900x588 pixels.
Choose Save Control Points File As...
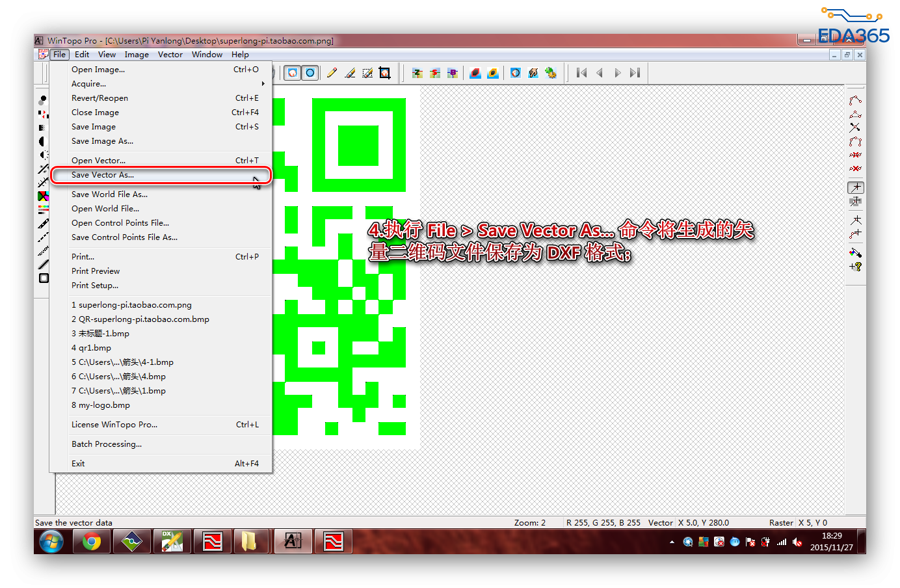point(161,237)
